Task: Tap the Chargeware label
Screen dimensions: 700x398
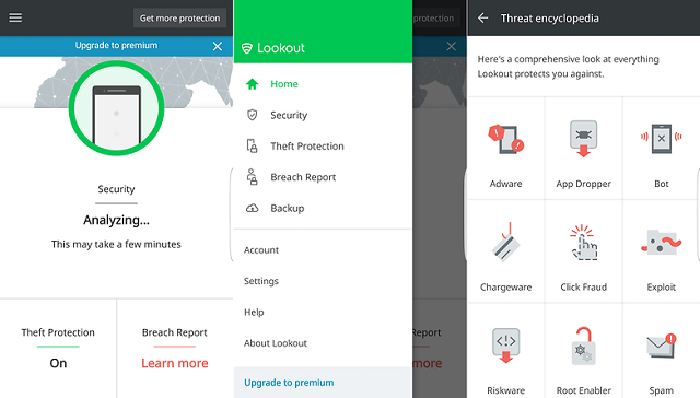Action: tap(506, 287)
